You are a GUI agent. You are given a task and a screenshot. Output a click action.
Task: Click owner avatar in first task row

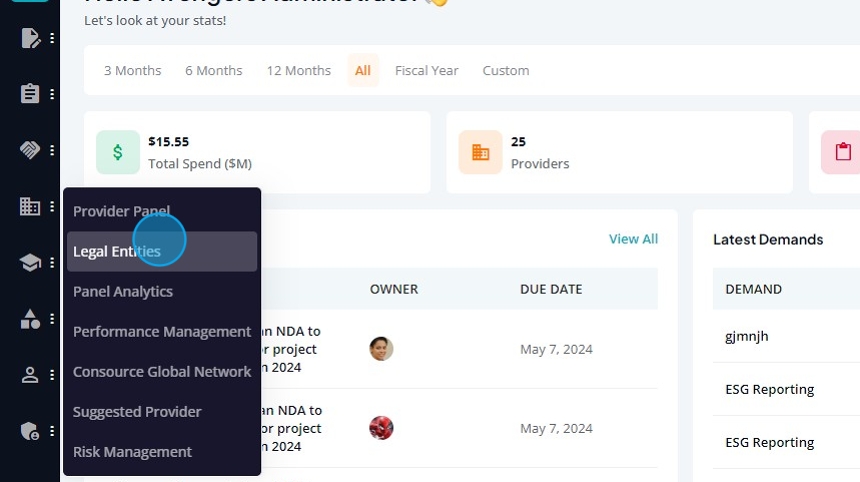[381, 349]
